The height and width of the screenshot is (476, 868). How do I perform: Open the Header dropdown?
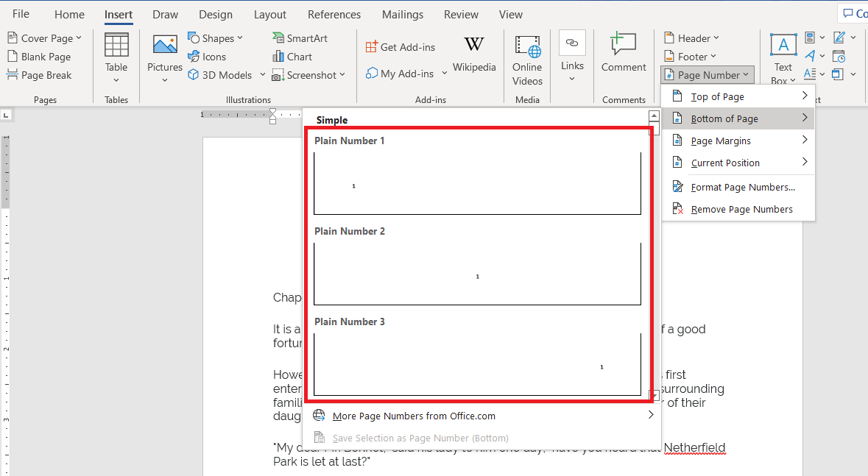[691, 38]
